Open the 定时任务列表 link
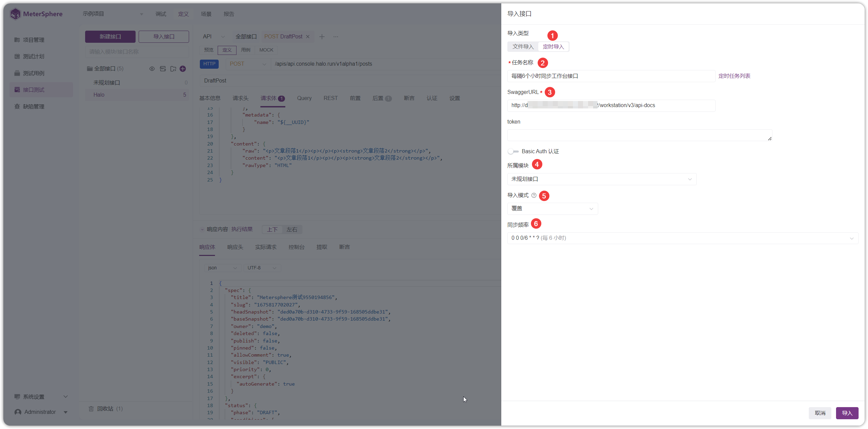Screen dimensions: 868x429 (x=734, y=76)
